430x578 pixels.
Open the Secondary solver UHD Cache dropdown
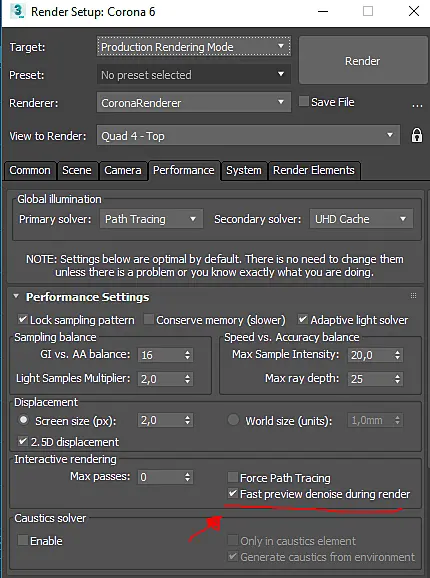[361, 219]
